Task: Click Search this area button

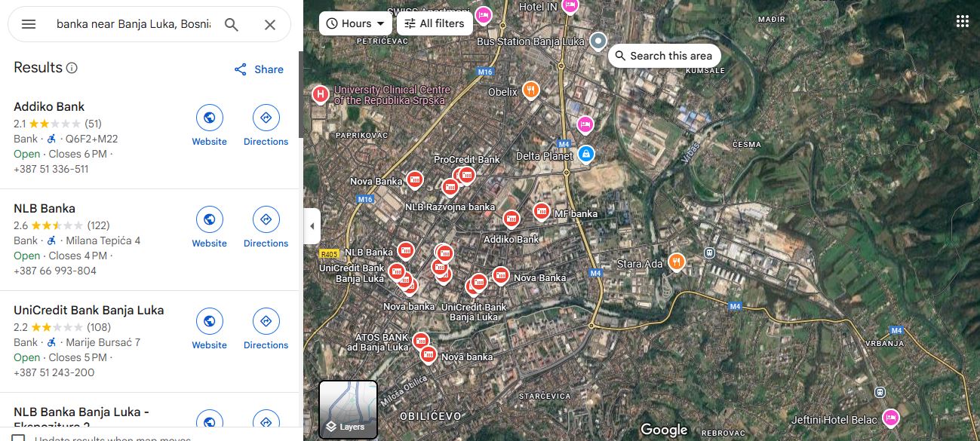Action: point(664,56)
